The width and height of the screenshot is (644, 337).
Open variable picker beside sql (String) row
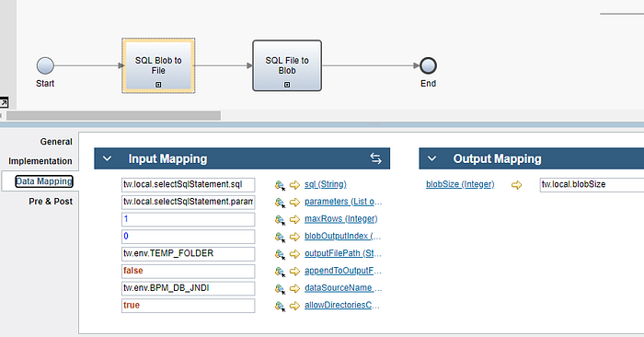[x=280, y=185]
